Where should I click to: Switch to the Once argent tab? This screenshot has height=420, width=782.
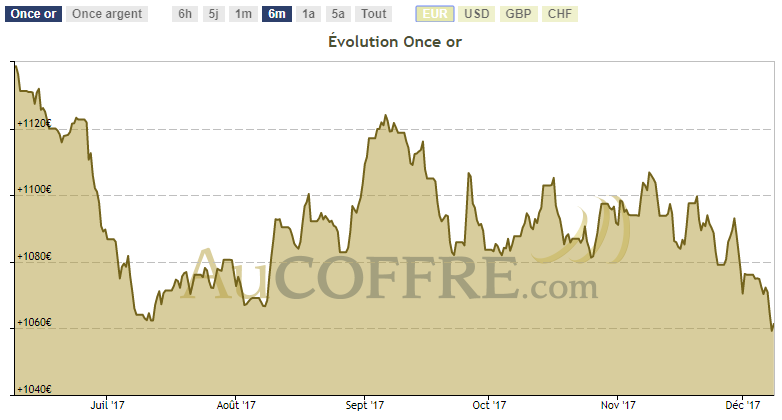[109, 14]
